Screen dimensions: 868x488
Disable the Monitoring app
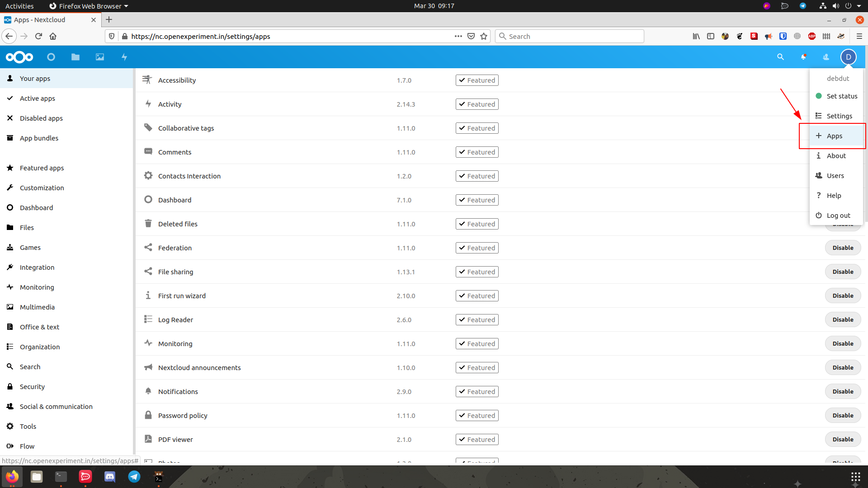click(843, 343)
